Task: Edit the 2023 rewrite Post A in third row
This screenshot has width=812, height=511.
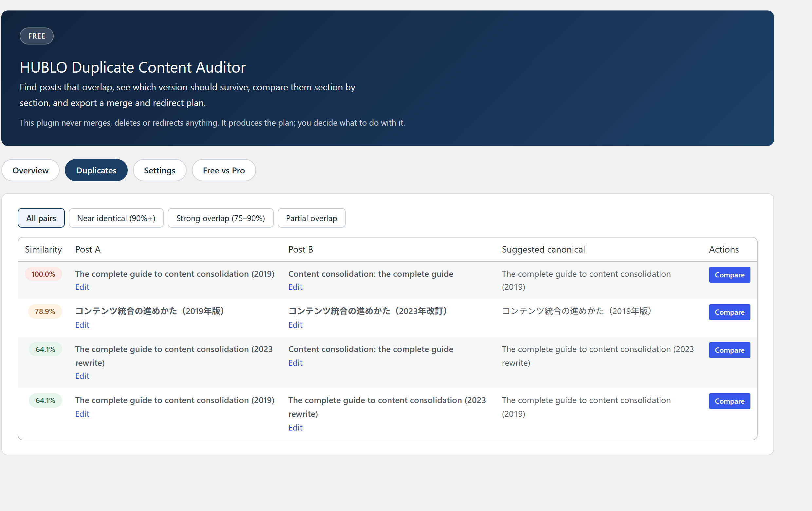Action: [82, 376]
